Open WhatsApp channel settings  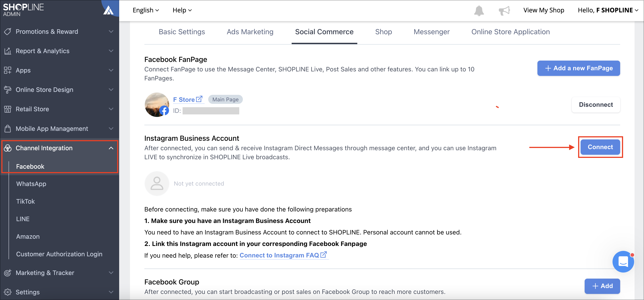point(31,184)
